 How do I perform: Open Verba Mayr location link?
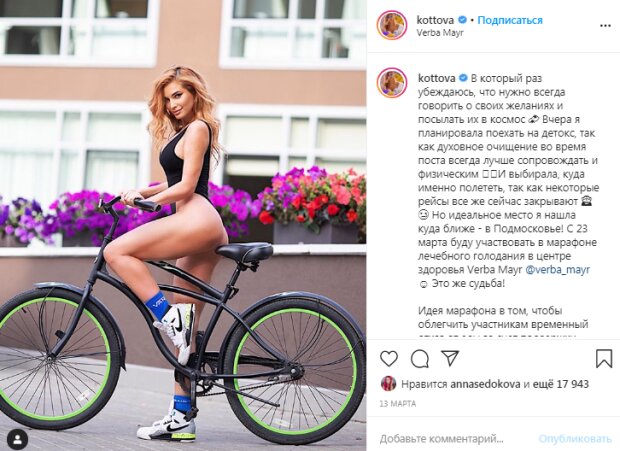(x=440, y=33)
